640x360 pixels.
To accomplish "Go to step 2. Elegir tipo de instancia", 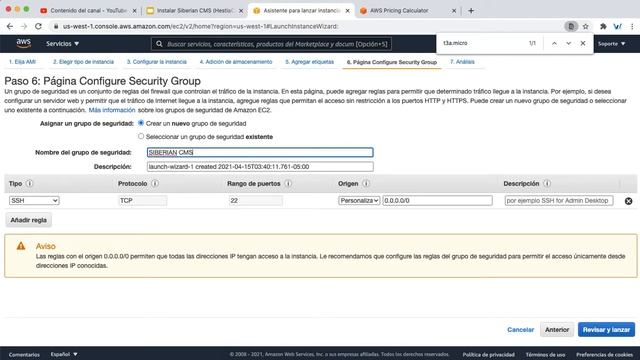I will pos(83,62).
